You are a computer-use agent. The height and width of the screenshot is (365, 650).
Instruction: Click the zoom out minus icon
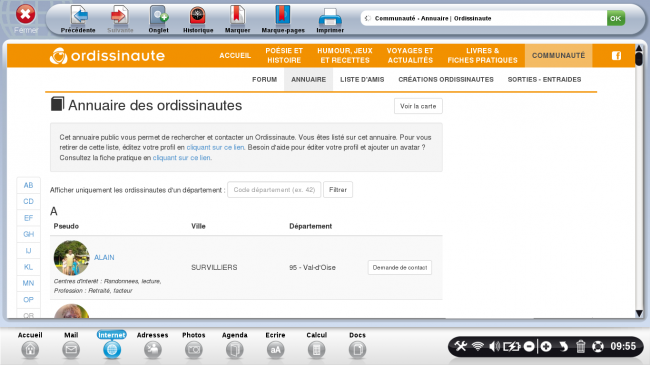tap(529, 346)
